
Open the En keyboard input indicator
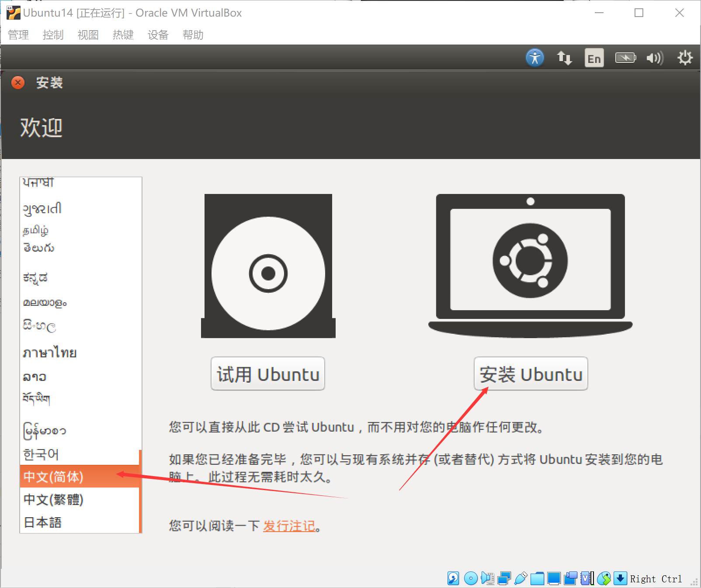[x=594, y=58]
